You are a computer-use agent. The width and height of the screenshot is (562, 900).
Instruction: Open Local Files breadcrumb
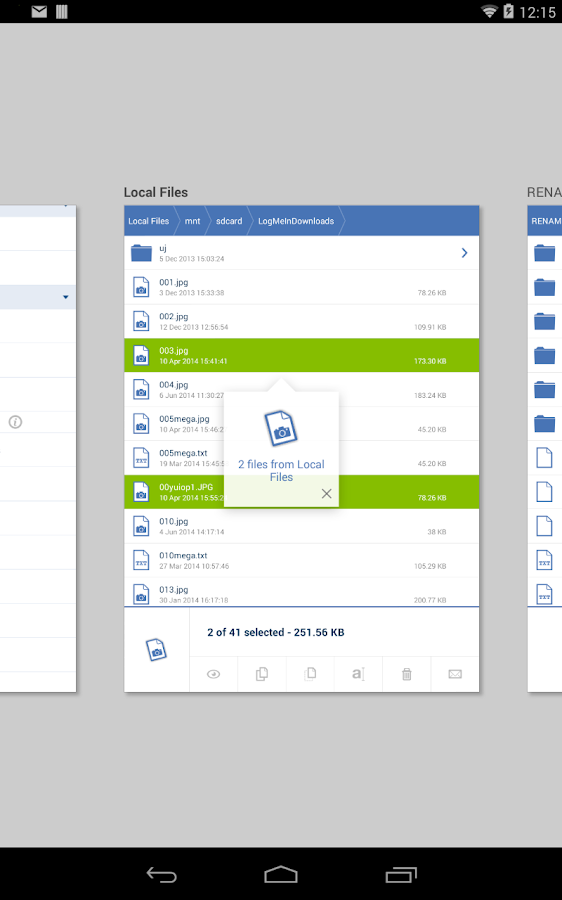pos(149,221)
